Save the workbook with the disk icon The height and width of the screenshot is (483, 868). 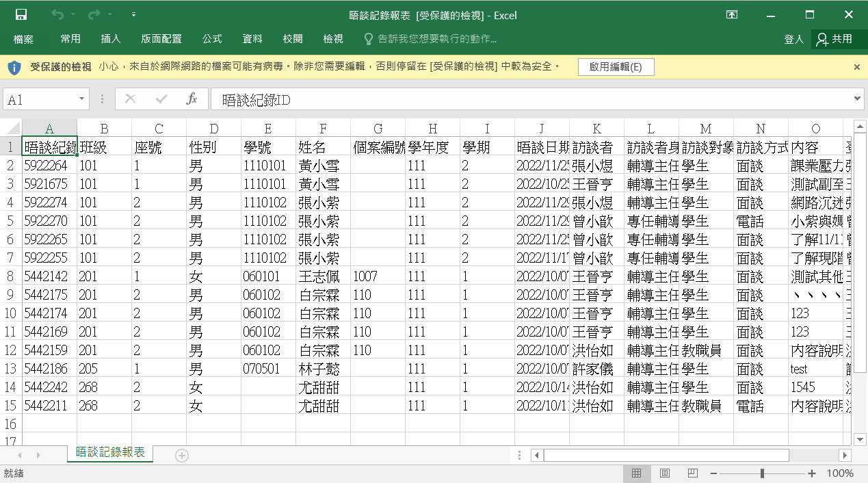21,14
